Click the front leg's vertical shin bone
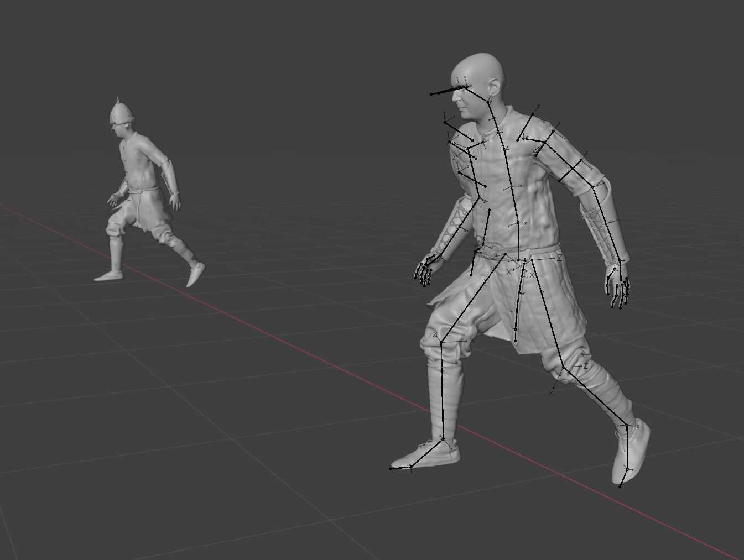This screenshot has height=560, width=744. point(441,390)
